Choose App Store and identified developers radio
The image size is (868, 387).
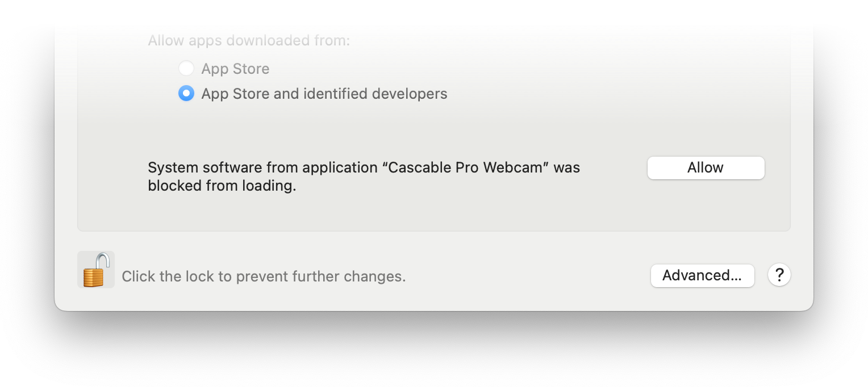point(186,93)
